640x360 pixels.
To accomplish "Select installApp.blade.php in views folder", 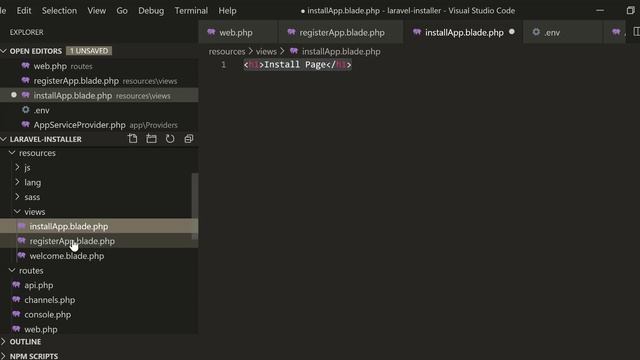I will pyautogui.click(x=99, y=226).
